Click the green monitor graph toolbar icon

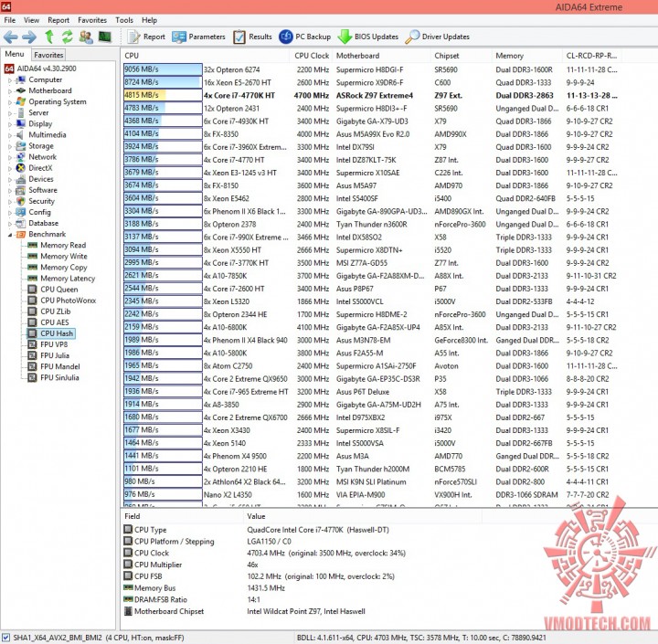[105, 37]
